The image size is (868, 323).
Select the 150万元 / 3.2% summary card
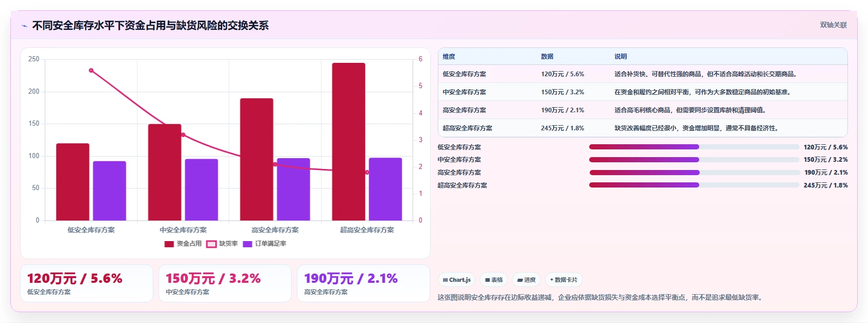pyautogui.click(x=225, y=283)
